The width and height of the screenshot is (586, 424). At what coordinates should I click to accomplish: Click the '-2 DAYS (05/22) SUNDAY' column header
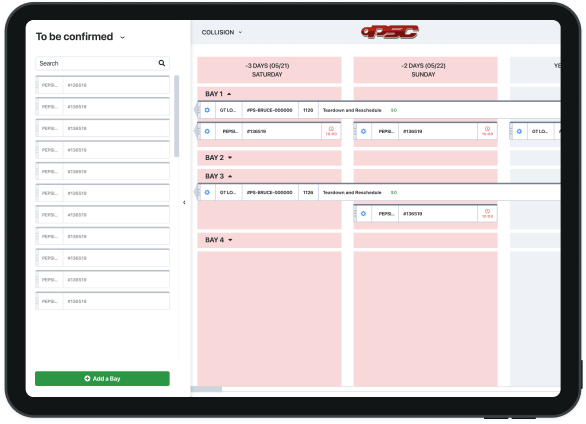[425, 70]
